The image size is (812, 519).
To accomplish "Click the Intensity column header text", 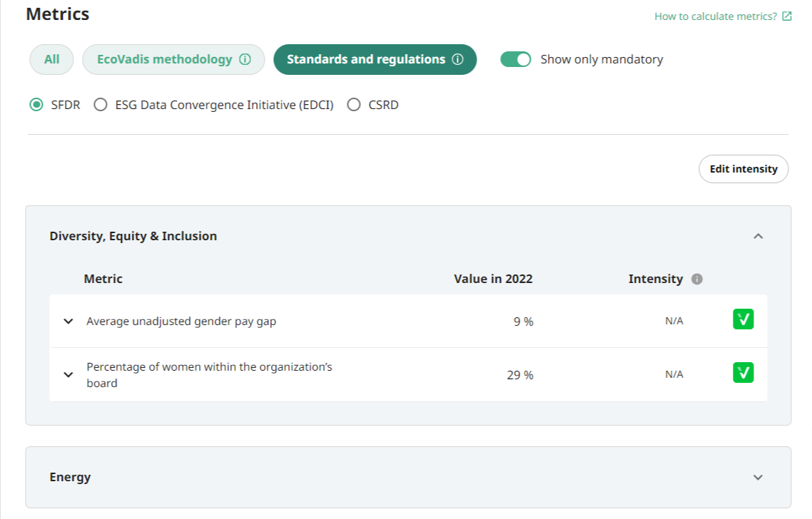I will [x=656, y=279].
